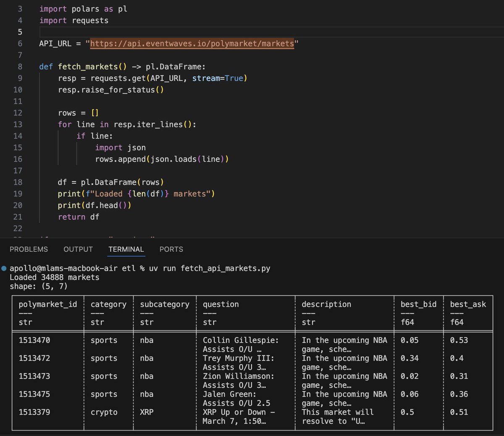504x436 pixels.
Task: Open the eventwaves API URL link
Action: [x=192, y=44]
